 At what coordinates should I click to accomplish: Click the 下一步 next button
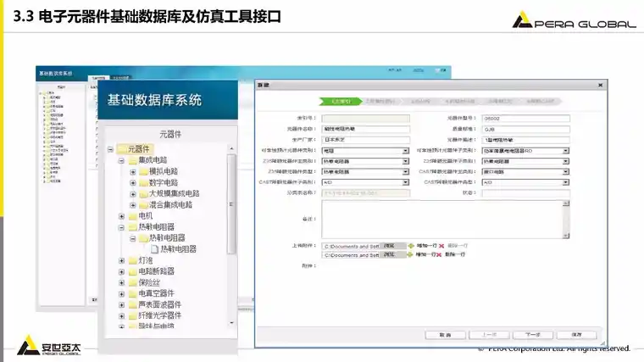532,335
